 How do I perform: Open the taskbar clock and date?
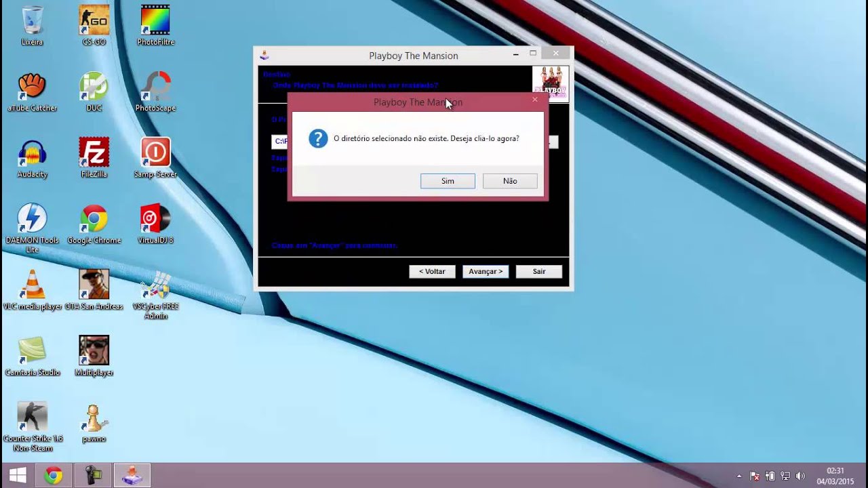(835, 476)
